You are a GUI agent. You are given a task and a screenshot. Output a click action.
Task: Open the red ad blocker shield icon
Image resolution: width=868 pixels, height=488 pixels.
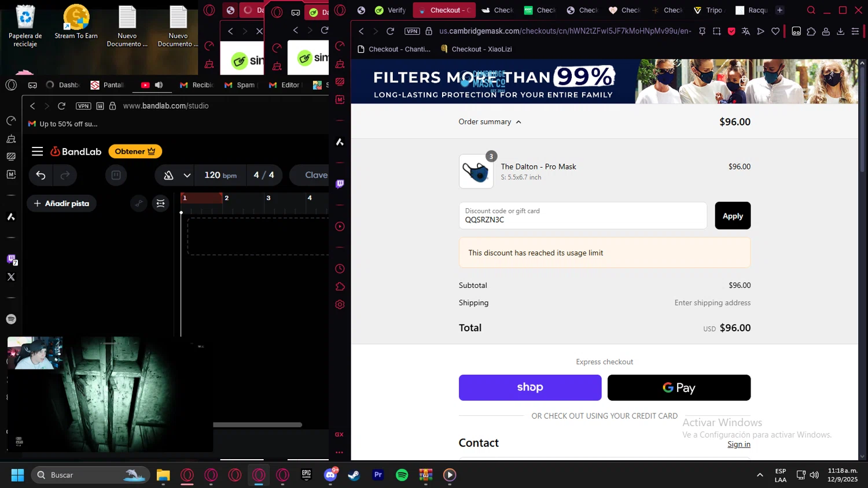[x=731, y=31]
